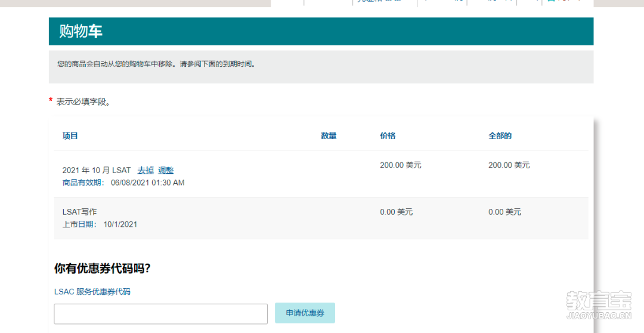Screen dimensions: 644x333
Task: Click the 你有优惠券代码吗? heading
Action: pyautogui.click(x=103, y=269)
